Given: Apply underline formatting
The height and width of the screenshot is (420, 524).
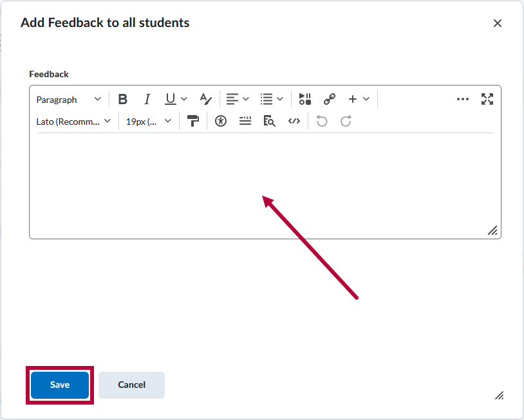Looking at the screenshot, I should coord(171,99).
